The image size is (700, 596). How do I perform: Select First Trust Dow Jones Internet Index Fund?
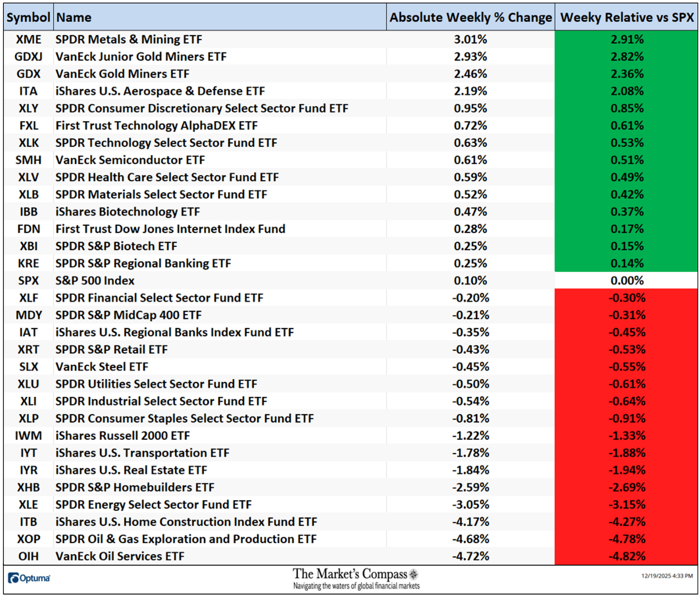pos(171,229)
